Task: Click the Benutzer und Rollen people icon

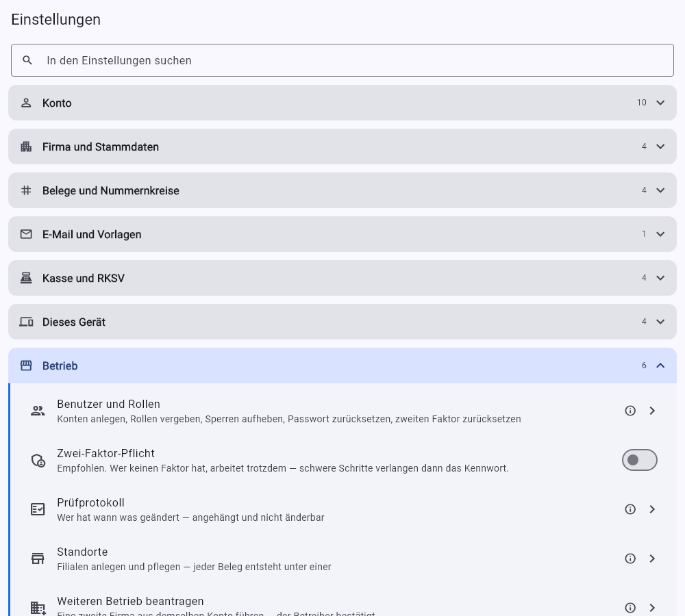Action: pyautogui.click(x=38, y=411)
